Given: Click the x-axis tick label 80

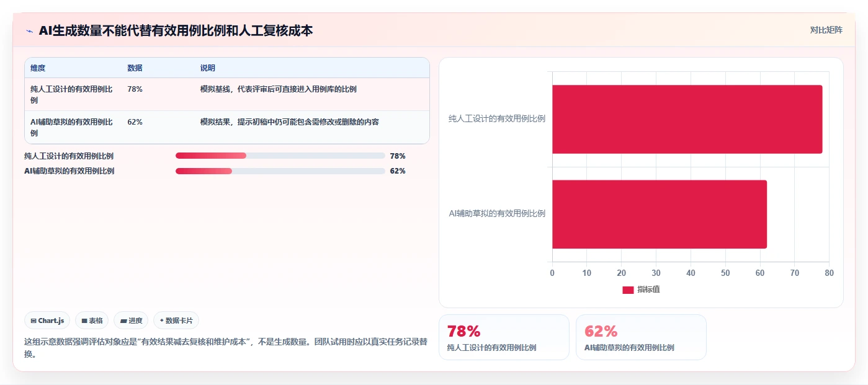Looking at the screenshot, I should pos(829,273).
